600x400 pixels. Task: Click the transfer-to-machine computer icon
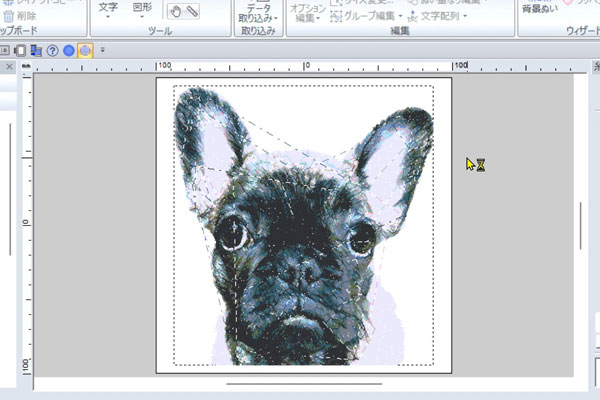36,51
